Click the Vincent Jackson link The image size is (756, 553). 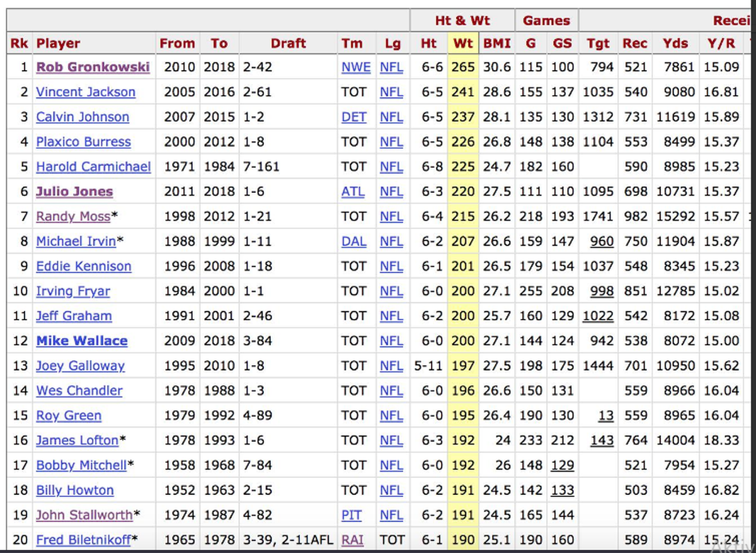click(86, 92)
